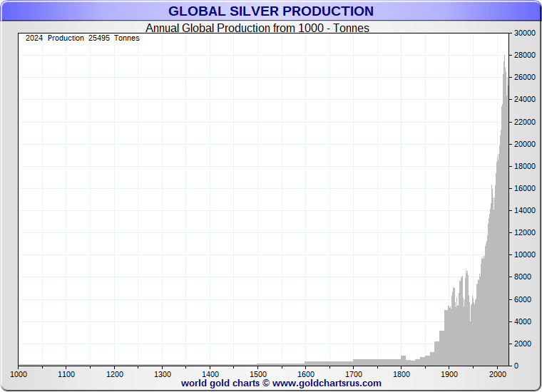
Task: Select the 20000 y-axis value
Action: (x=526, y=144)
